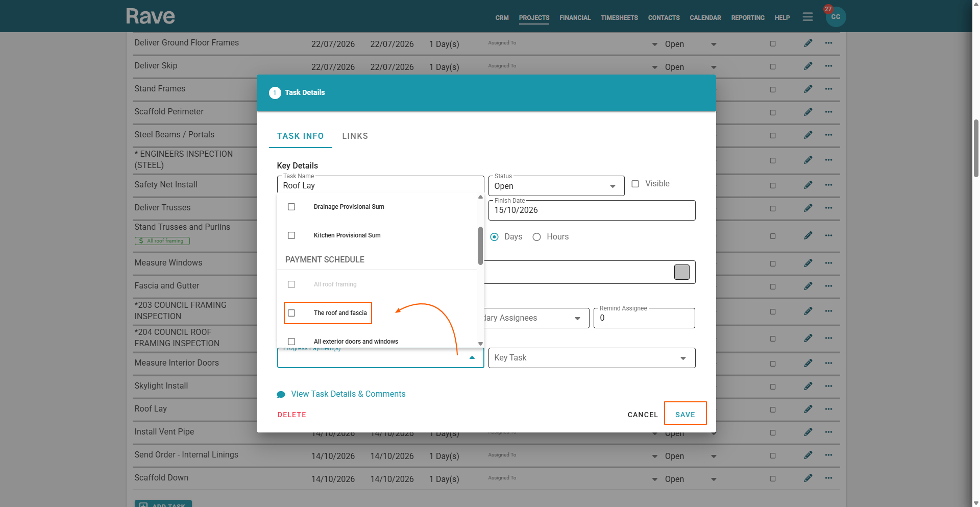The height and width of the screenshot is (507, 980).
Task: Click comment bubble icon beside View Task Details
Action: tap(281, 395)
